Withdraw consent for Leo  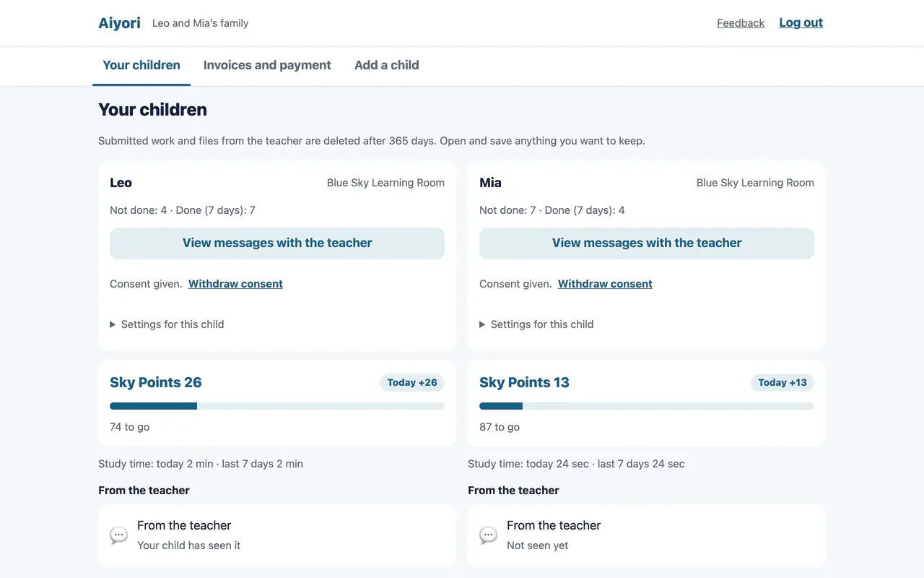click(235, 284)
